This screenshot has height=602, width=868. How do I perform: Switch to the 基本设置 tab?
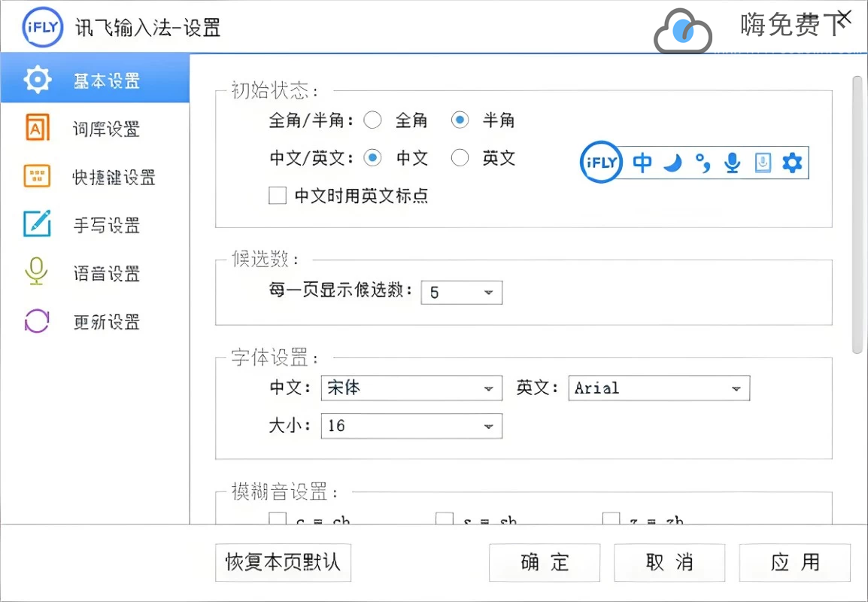95,78
